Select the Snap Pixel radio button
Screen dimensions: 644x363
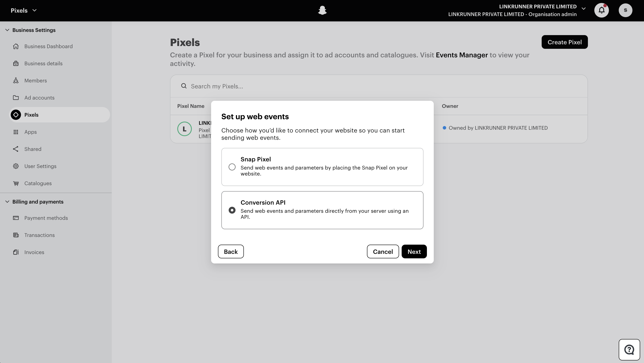(x=232, y=167)
